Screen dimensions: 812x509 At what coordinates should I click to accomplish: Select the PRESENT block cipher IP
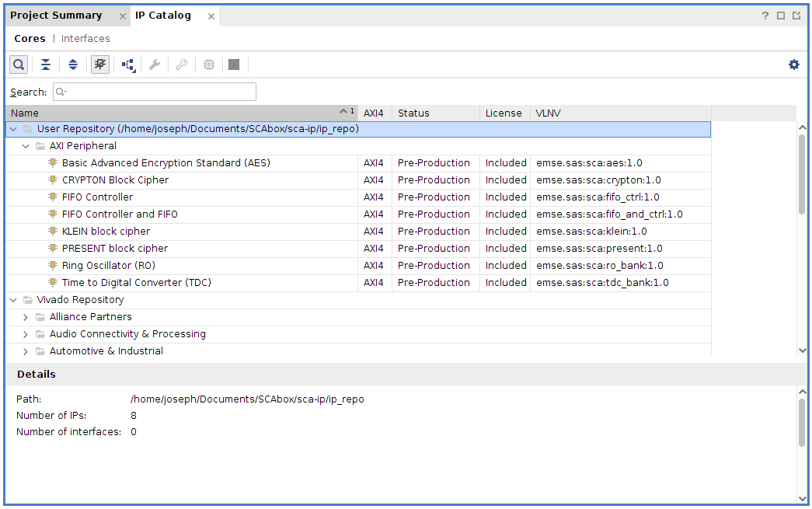coord(114,249)
